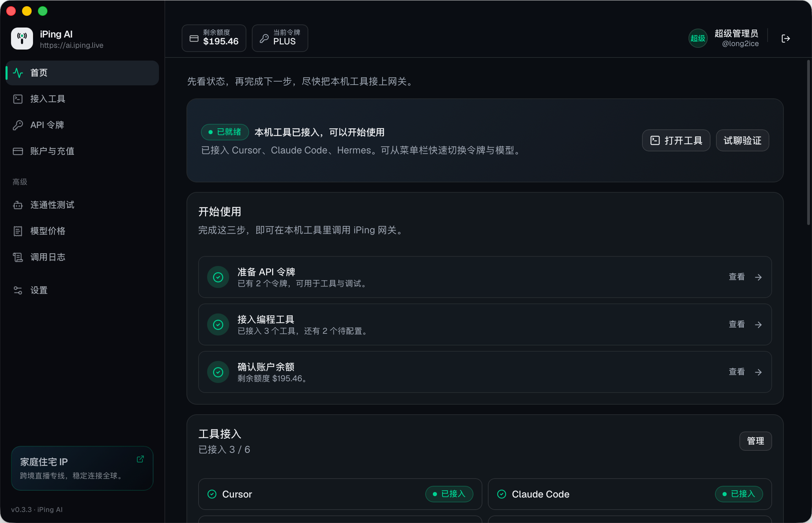Open 接入工具 in the sidebar
Screen dimensions: 812x523
83,99
